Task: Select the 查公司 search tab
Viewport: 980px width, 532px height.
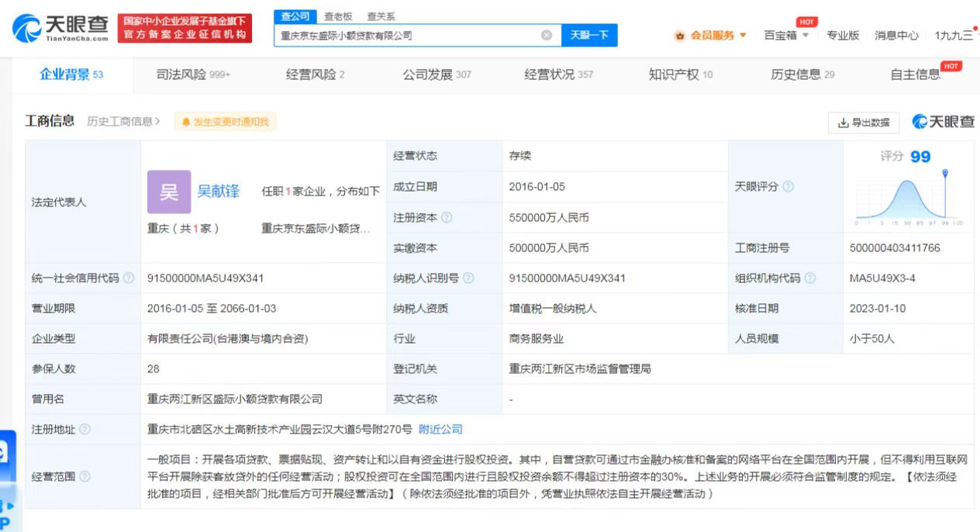Action: (295, 16)
